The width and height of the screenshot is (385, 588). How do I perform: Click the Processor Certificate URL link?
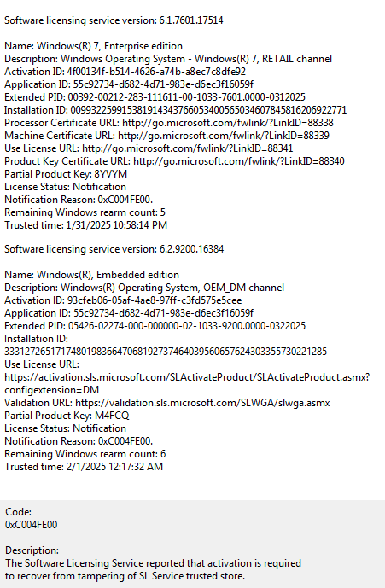228,123
